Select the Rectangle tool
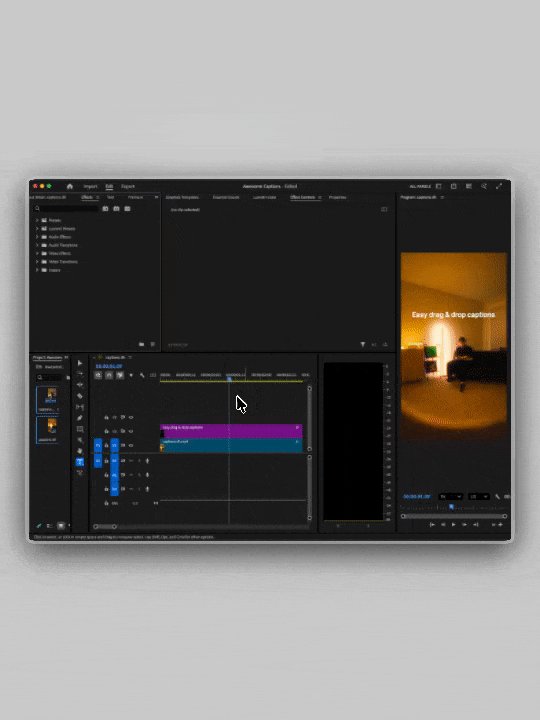The height and width of the screenshot is (720, 540). coord(80,429)
